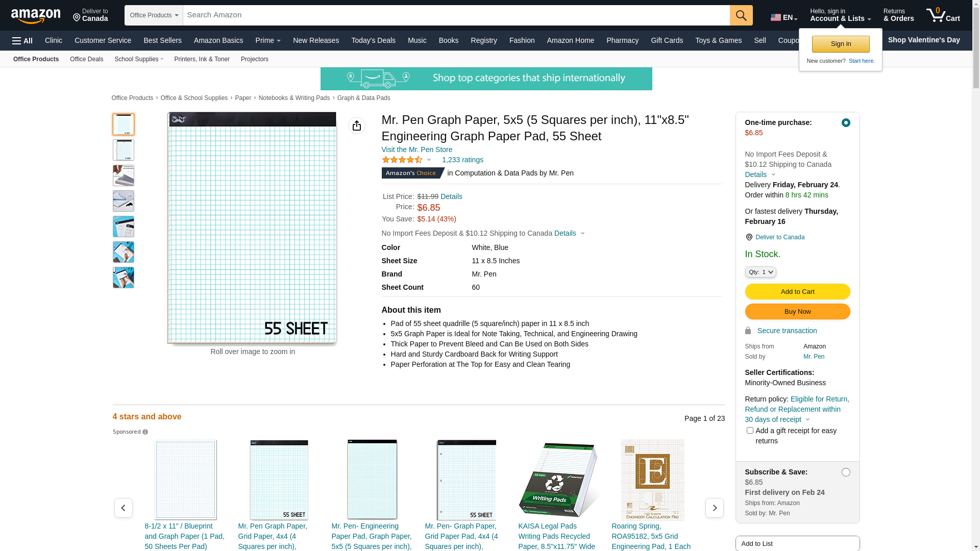
Task: Open the Qty quantity dropdown
Action: click(761, 272)
